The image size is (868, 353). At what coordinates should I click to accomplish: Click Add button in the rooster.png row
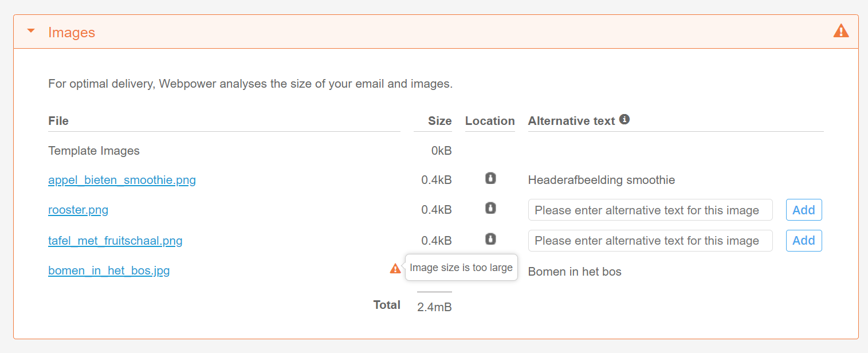(804, 210)
